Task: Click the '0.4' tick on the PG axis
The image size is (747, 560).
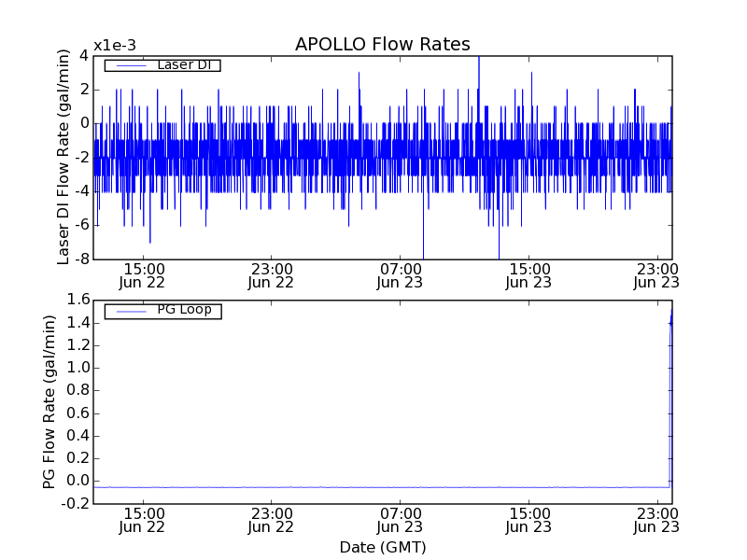Action: pos(78,436)
